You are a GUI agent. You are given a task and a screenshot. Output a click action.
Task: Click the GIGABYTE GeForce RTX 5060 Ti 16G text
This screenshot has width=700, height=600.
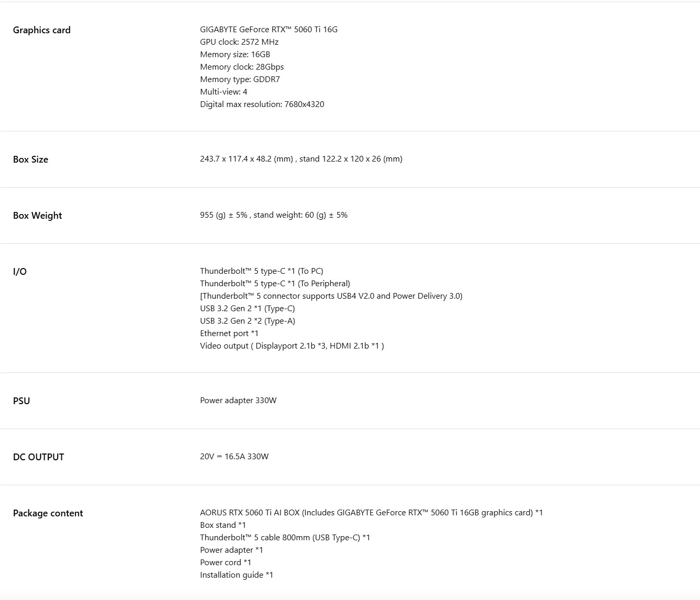pos(269,30)
